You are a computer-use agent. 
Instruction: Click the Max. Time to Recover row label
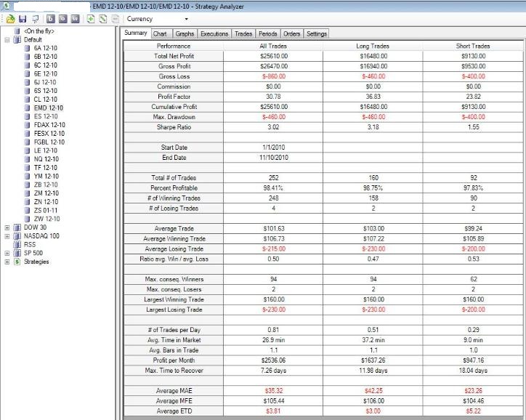[x=174, y=371]
